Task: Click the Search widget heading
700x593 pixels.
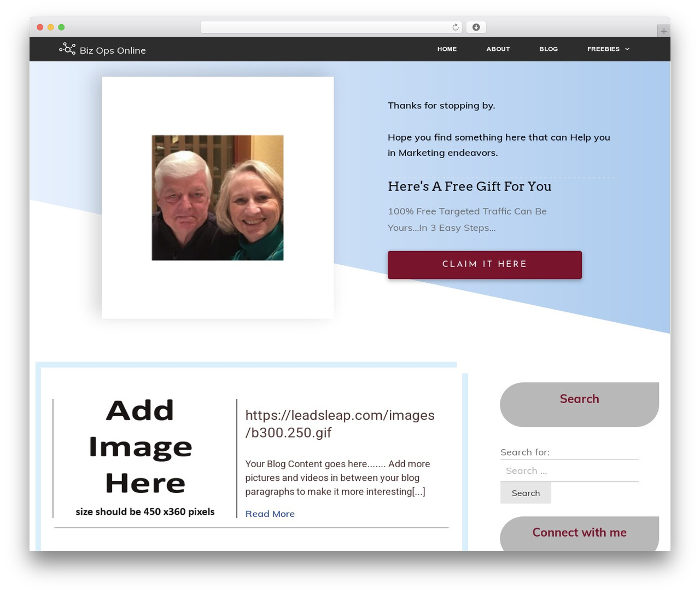Action: tap(579, 399)
